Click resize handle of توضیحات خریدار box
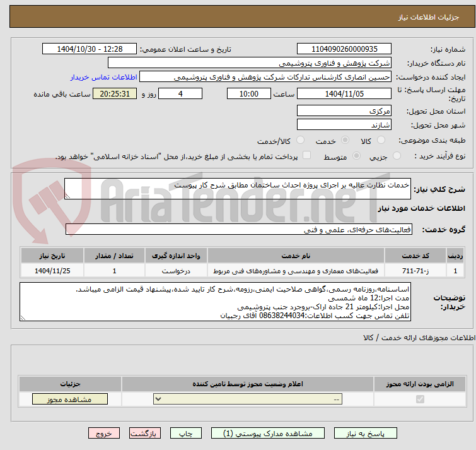476x450 pixels. coord(23,318)
